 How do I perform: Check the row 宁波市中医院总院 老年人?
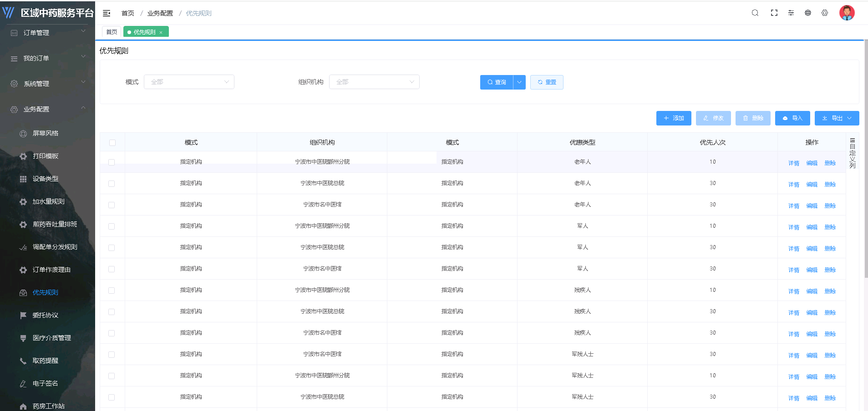pos(112,184)
